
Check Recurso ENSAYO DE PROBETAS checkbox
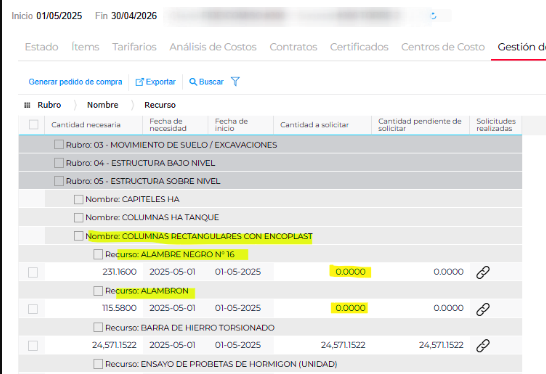point(98,364)
